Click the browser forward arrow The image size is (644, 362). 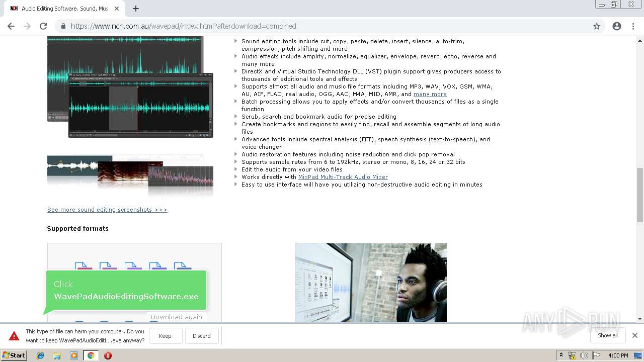tap(27, 26)
